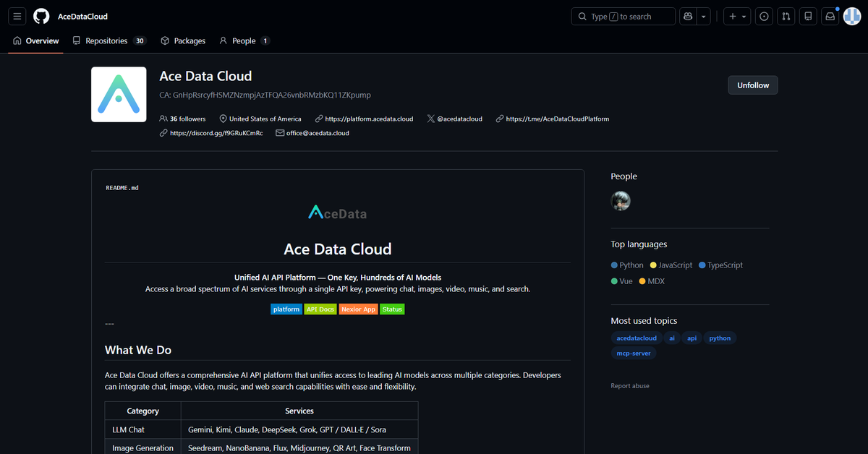The image size is (868, 454).
Task: Click the office@acedata.cloud email link
Action: click(x=318, y=133)
